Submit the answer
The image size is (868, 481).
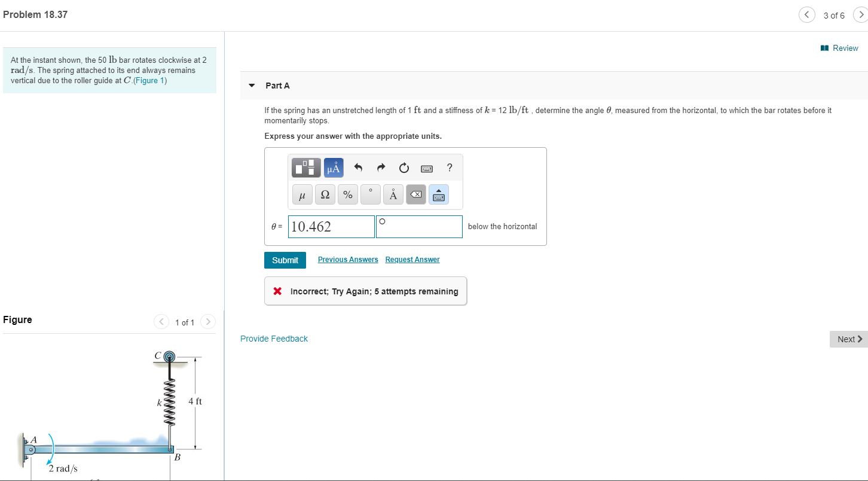coord(285,260)
